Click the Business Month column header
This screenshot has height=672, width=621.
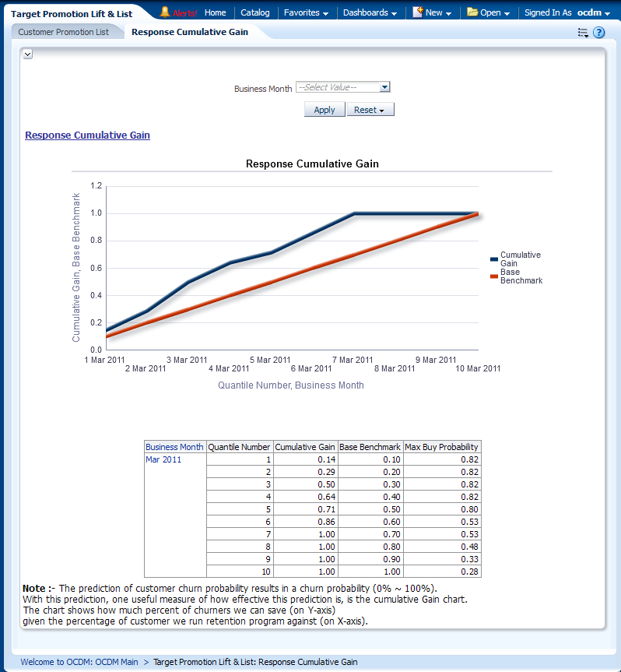pyautogui.click(x=174, y=447)
